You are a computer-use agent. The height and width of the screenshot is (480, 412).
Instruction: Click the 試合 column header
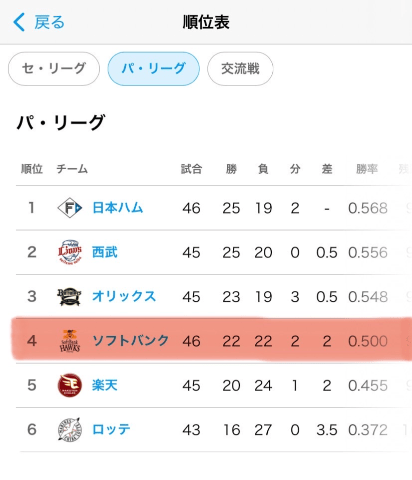pyautogui.click(x=191, y=169)
